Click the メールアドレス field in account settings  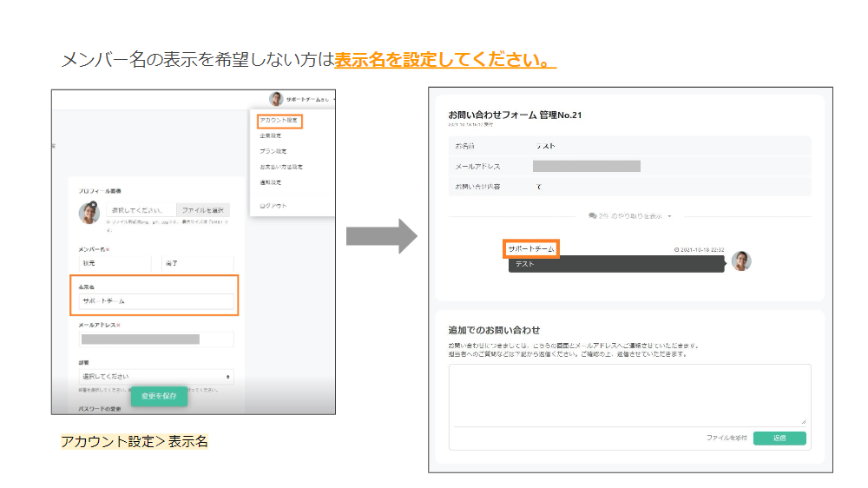tap(156, 339)
